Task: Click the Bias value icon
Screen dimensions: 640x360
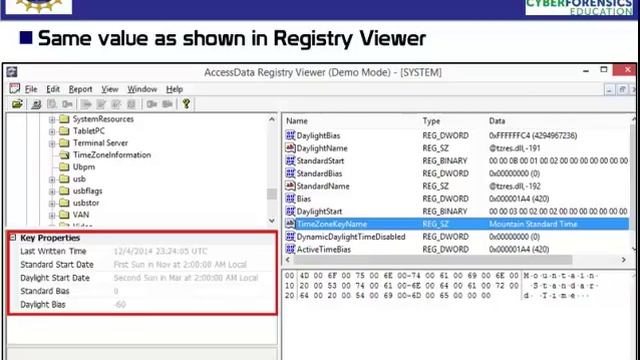Action: pos(290,198)
